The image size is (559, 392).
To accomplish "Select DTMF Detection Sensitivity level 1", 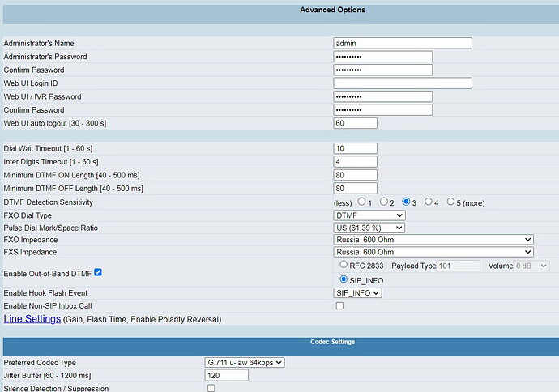I will coord(361,202).
